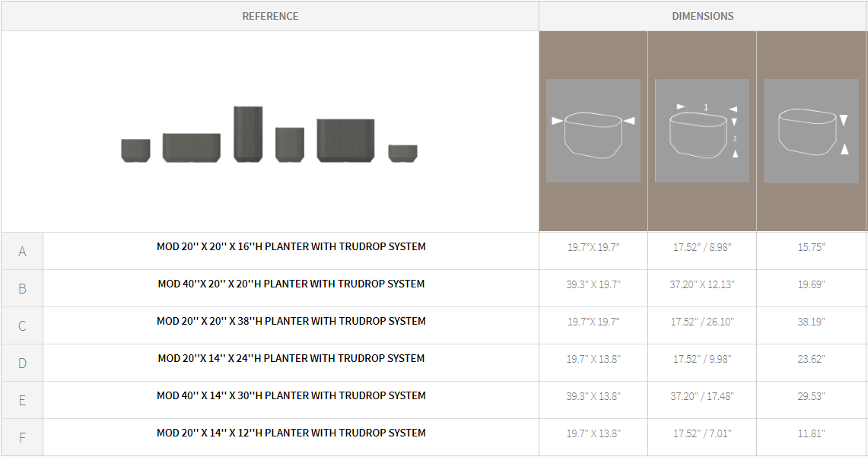Image resolution: width=868 pixels, height=457 pixels.
Task: Click the 39.3" X 19.7" dimension cell
Action: click(593, 284)
